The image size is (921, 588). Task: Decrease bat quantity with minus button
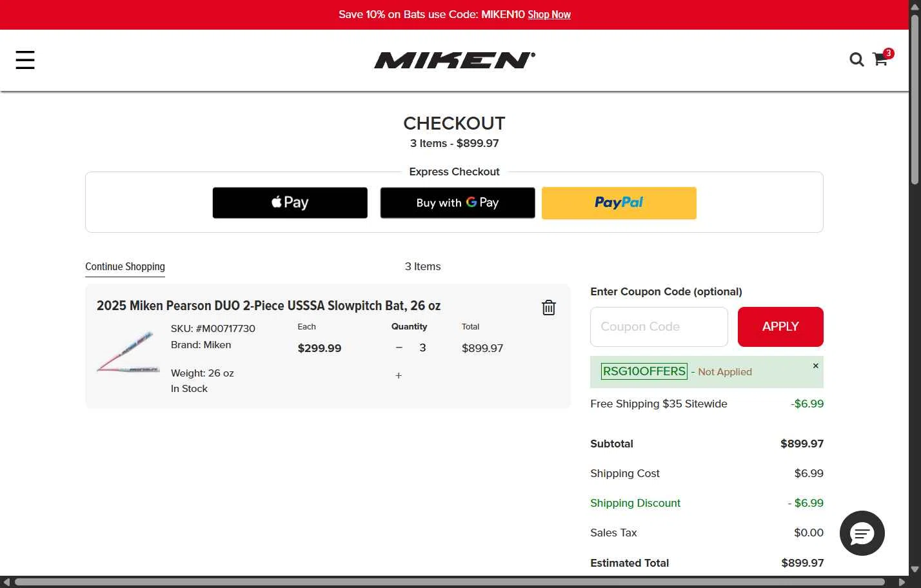pos(399,348)
